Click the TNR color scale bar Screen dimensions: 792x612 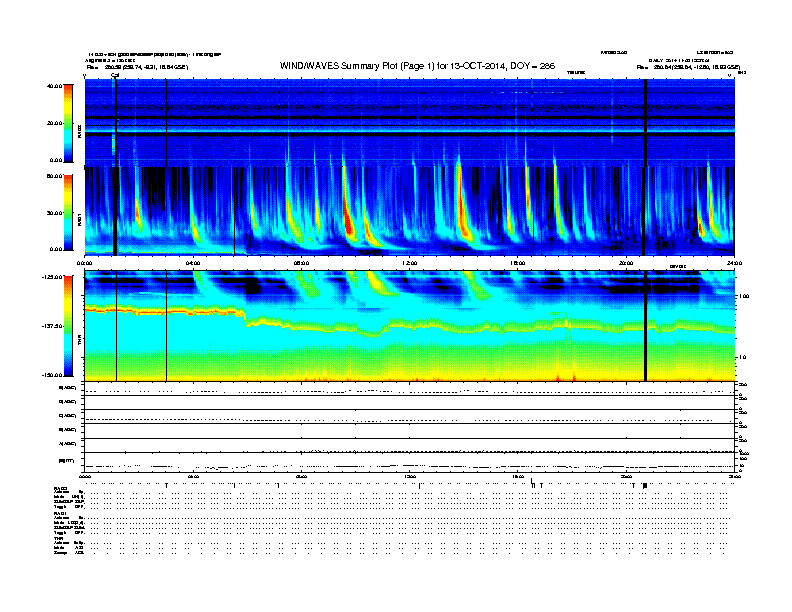pyautogui.click(x=68, y=326)
